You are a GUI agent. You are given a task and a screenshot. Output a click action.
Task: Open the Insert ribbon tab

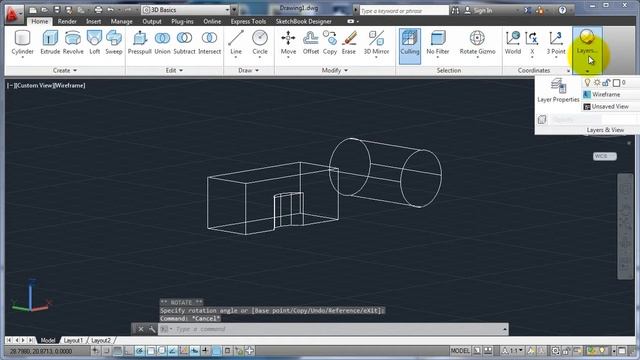(93, 21)
